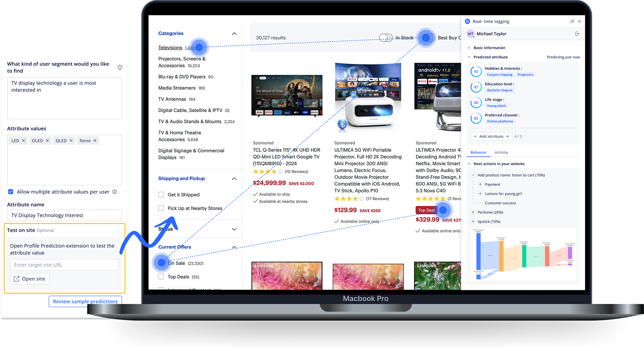Click the Young Adult tag
The width and height of the screenshot is (644, 351).
point(496,106)
